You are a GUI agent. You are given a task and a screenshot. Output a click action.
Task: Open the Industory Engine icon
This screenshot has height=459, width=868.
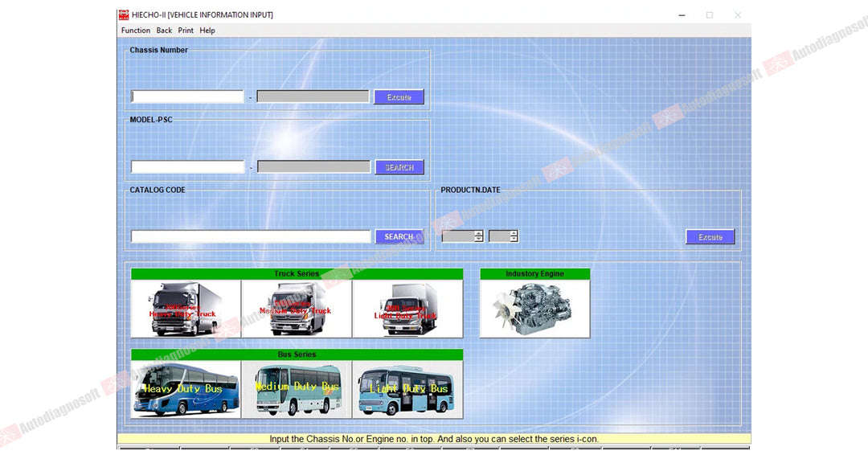534,309
